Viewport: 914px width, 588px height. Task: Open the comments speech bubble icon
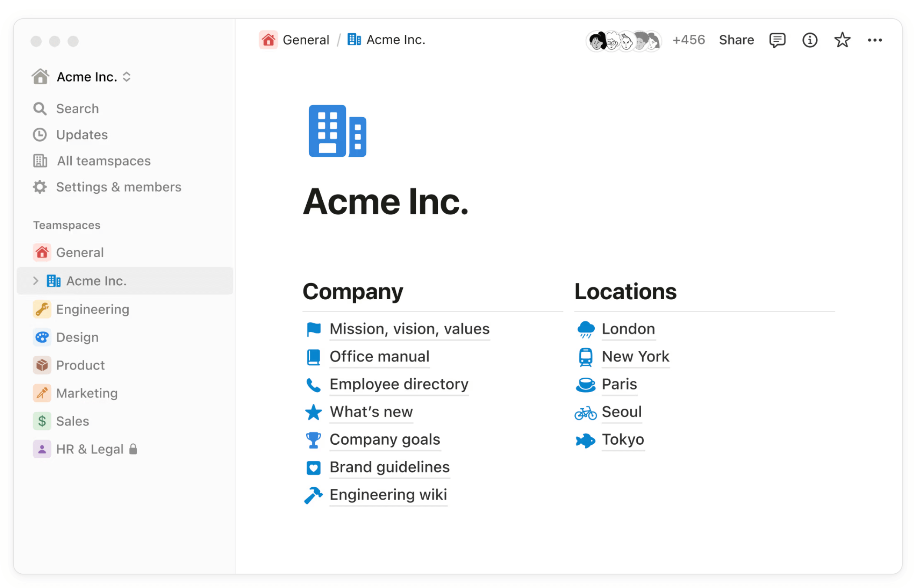pos(777,40)
